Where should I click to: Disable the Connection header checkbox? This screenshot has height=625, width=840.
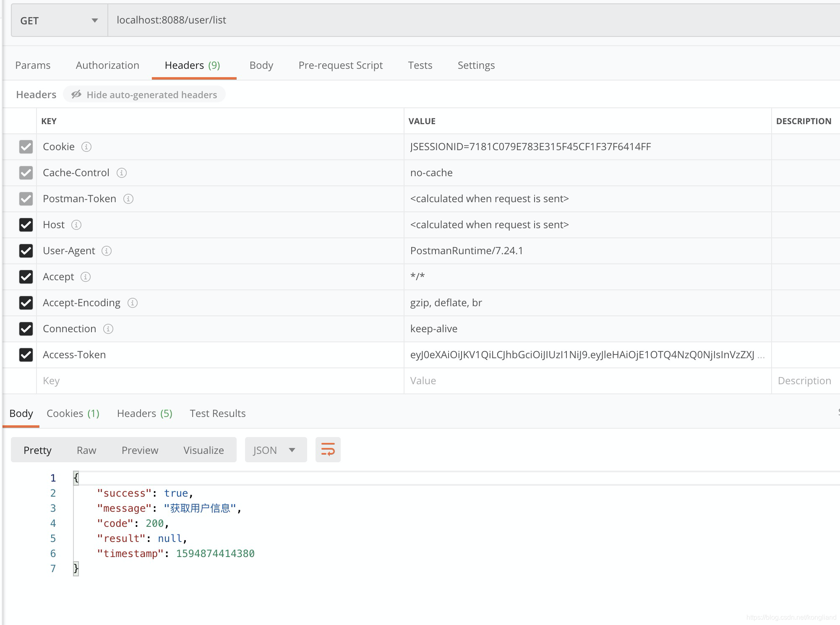(26, 329)
